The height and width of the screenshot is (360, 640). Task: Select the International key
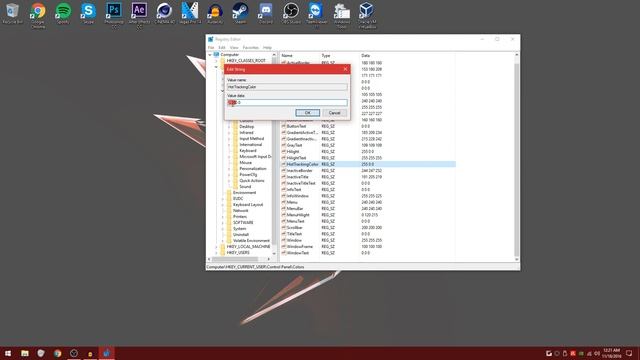coord(251,144)
